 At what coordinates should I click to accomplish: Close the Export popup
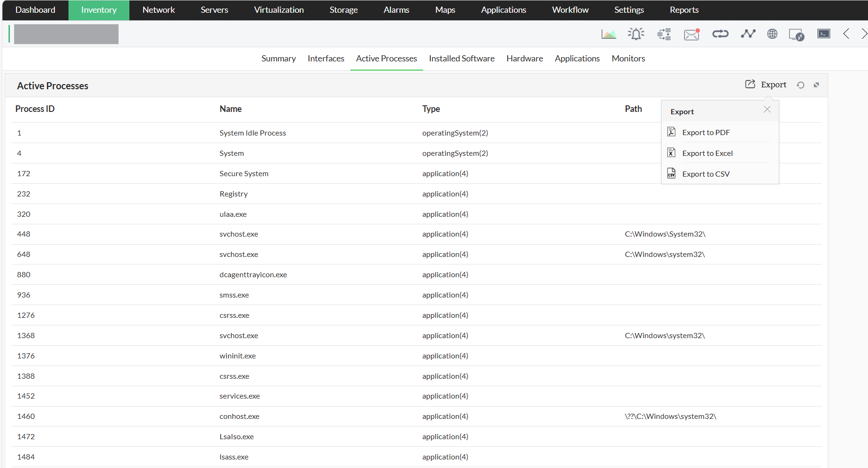(x=767, y=110)
